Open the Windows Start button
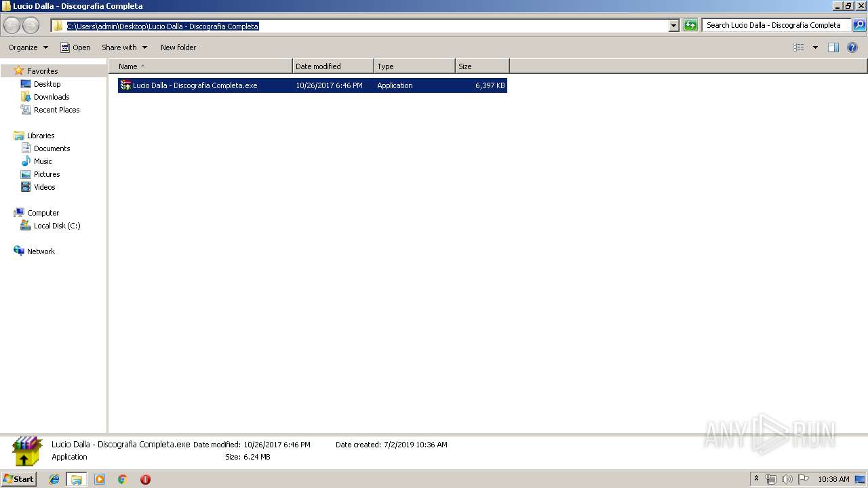The width and height of the screenshot is (868, 488). point(19,479)
